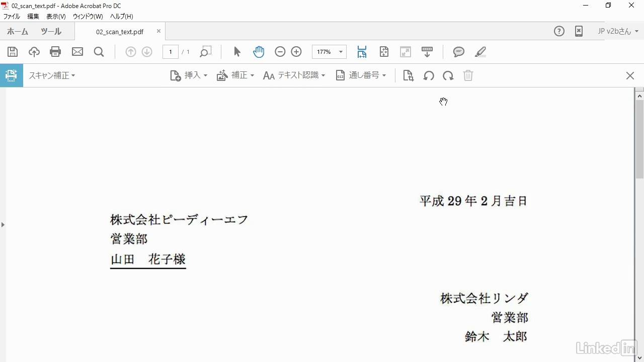Image resolution: width=644 pixels, height=362 pixels.
Task: Open the 編集 menu
Action: (33, 16)
